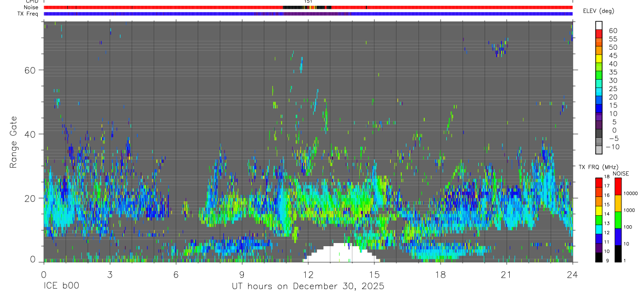Click the 'ICE b00' radar label

click(x=60, y=287)
